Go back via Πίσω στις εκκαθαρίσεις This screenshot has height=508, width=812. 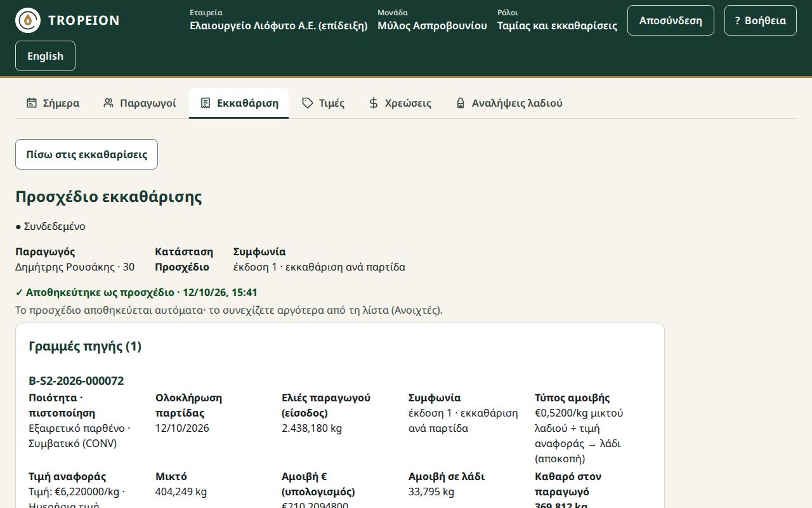(86, 154)
